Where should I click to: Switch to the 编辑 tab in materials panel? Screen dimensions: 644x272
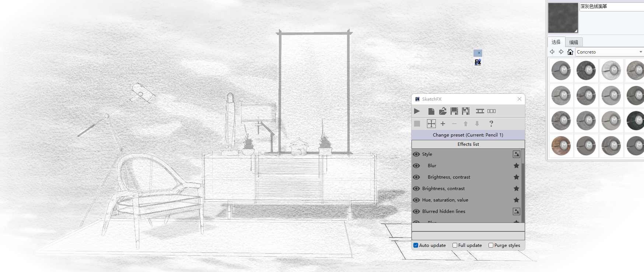point(574,42)
